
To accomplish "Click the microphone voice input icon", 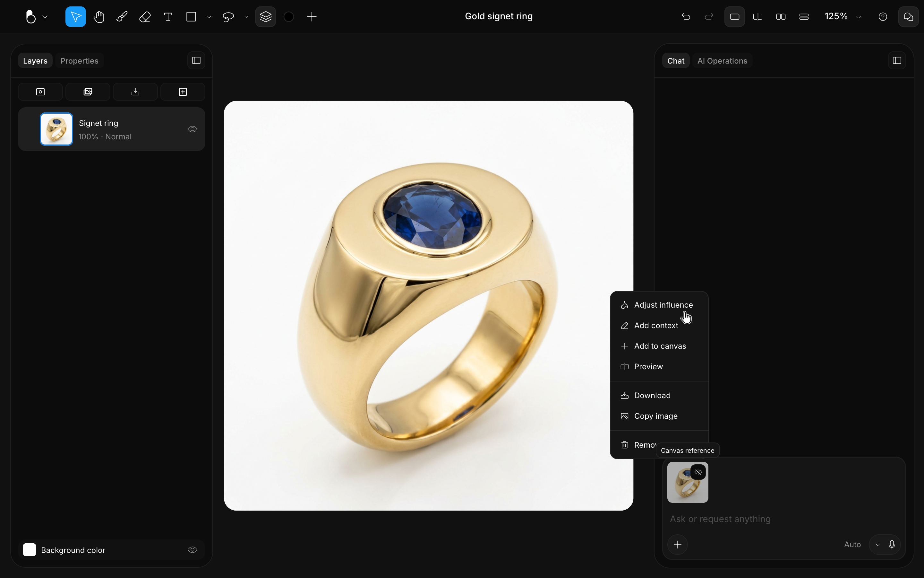I will coord(892,545).
